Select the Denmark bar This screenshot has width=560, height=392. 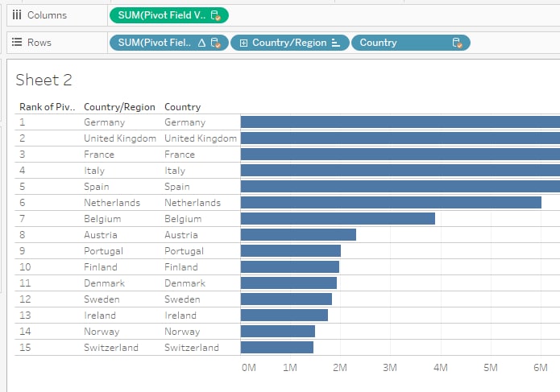[x=288, y=283]
